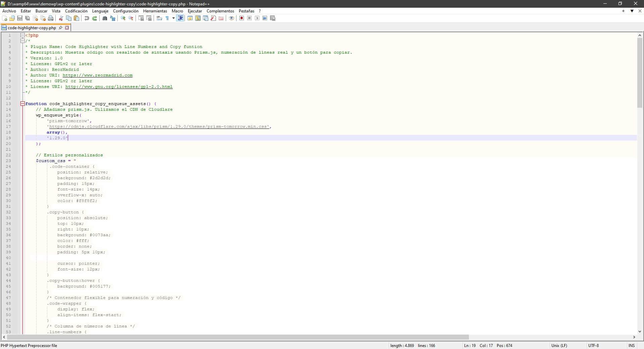Open the Buscar menu
The width and height of the screenshot is (644, 349).
pyautogui.click(x=41, y=11)
